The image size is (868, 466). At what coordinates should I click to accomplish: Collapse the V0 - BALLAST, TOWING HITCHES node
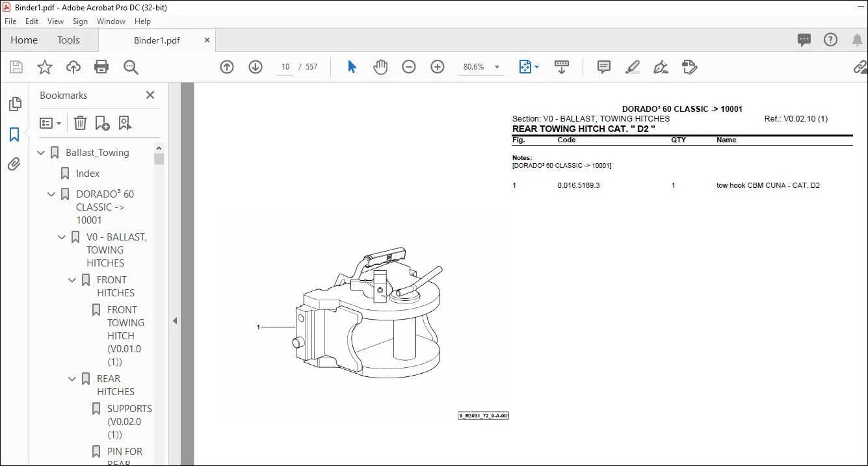(x=62, y=237)
